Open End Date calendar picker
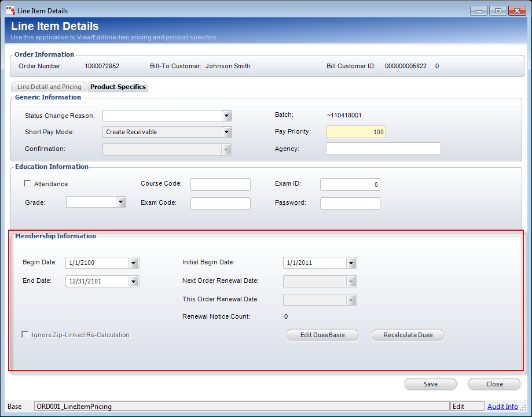Viewport: 532px width, 417px height. (134, 282)
